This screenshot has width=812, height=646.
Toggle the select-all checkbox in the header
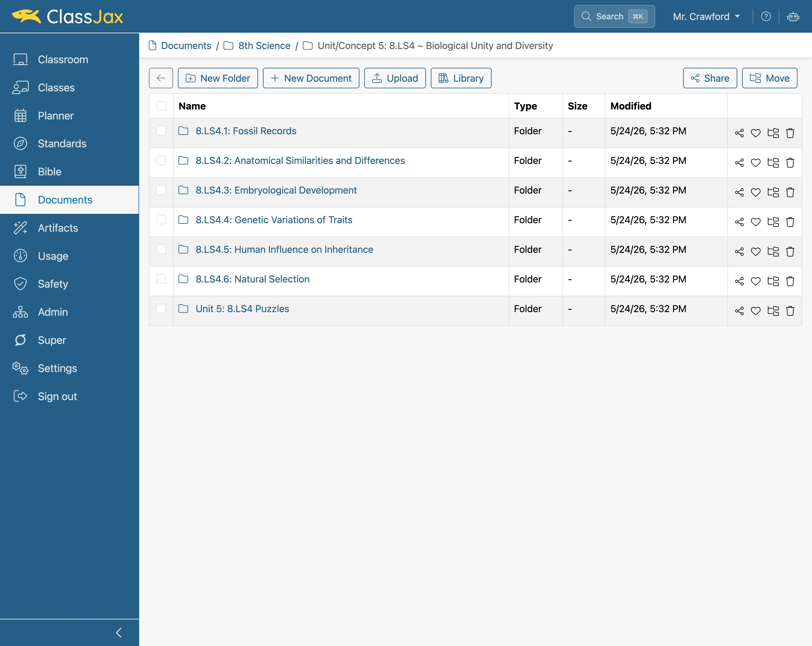tap(161, 106)
